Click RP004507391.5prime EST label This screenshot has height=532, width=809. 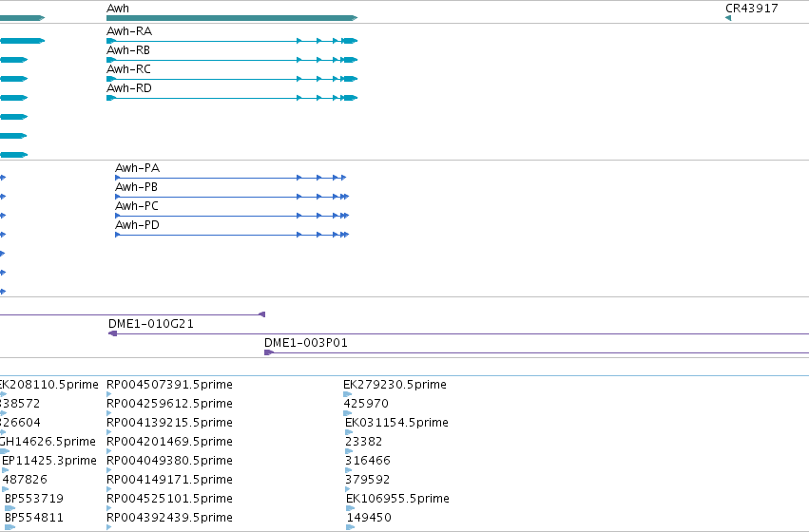tap(169, 385)
